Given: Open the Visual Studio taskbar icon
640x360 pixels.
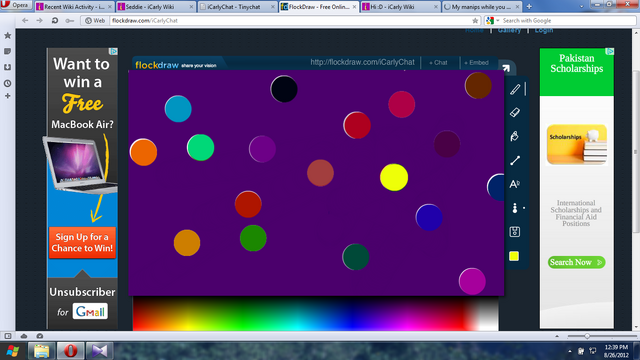Looking at the screenshot, I should click(99, 351).
